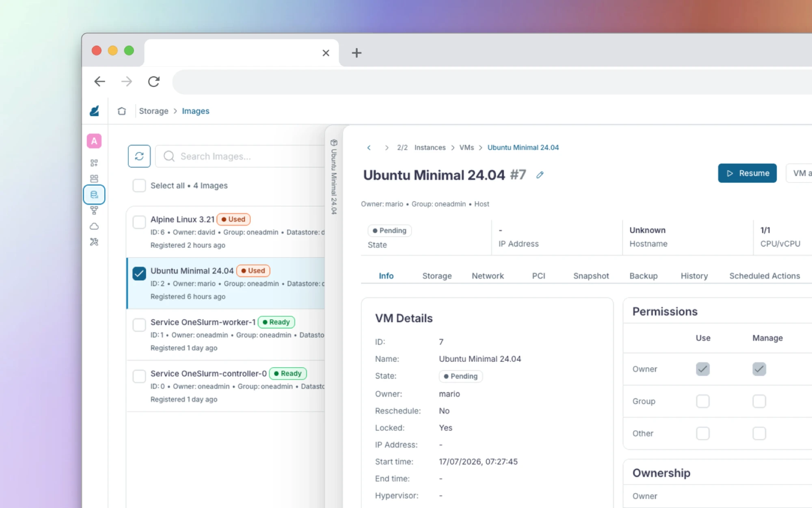Close the current browser tab
The height and width of the screenshot is (508, 812).
326,53
